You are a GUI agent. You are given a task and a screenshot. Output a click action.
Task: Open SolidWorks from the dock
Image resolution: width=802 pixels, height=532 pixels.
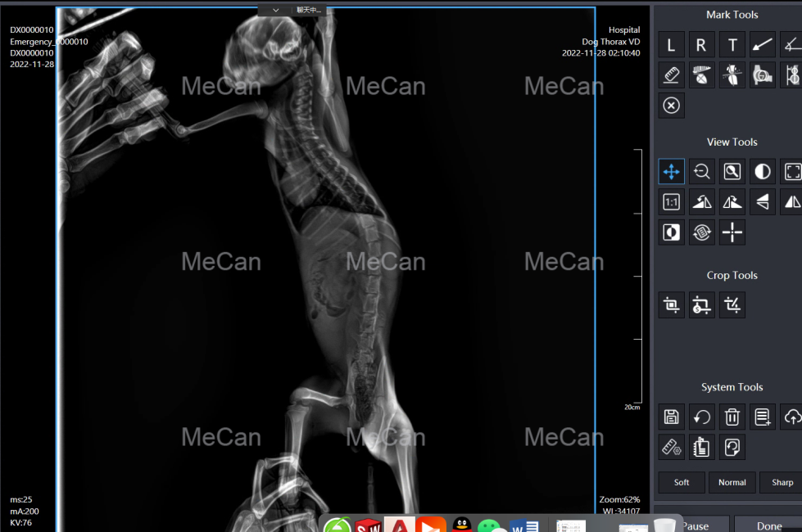coord(369,525)
